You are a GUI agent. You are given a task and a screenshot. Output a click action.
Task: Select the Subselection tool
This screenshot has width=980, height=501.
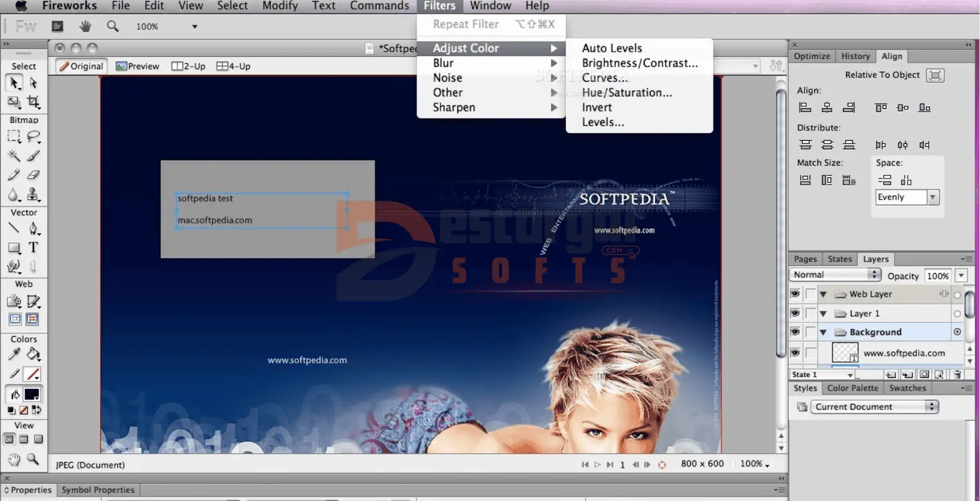tap(33, 83)
